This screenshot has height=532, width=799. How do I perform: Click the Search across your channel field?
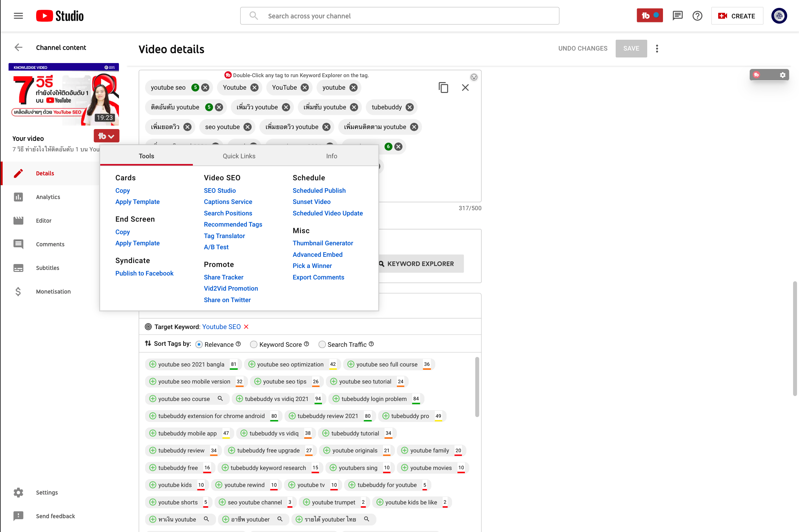tap(399, 16)
